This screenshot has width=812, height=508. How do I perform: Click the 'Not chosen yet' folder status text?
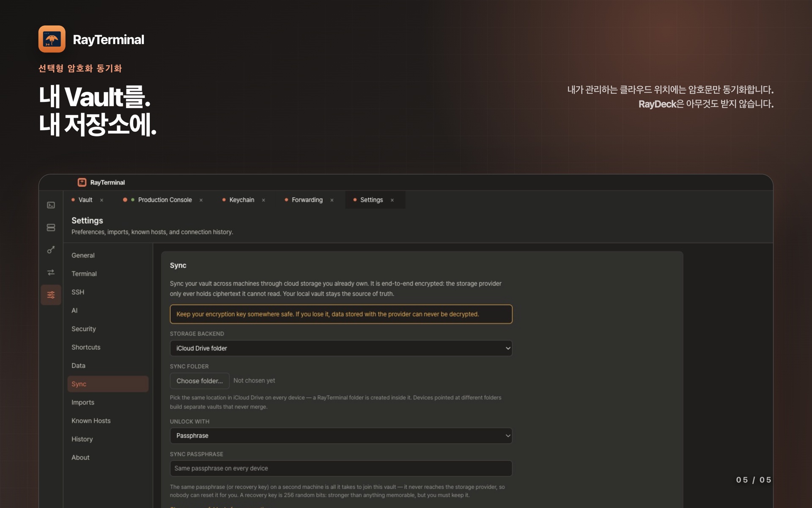pos(254,381)
